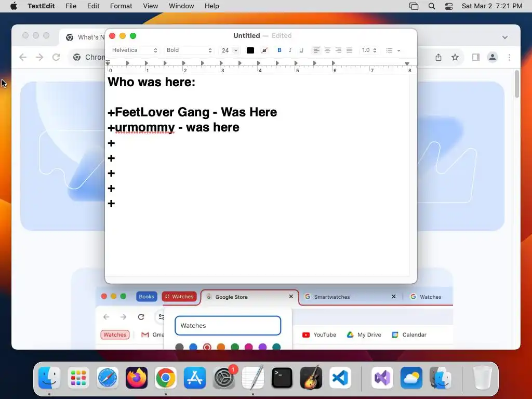Open Control Center in menu bar
This screenshot has width=532, height=399.
[449, 6]
